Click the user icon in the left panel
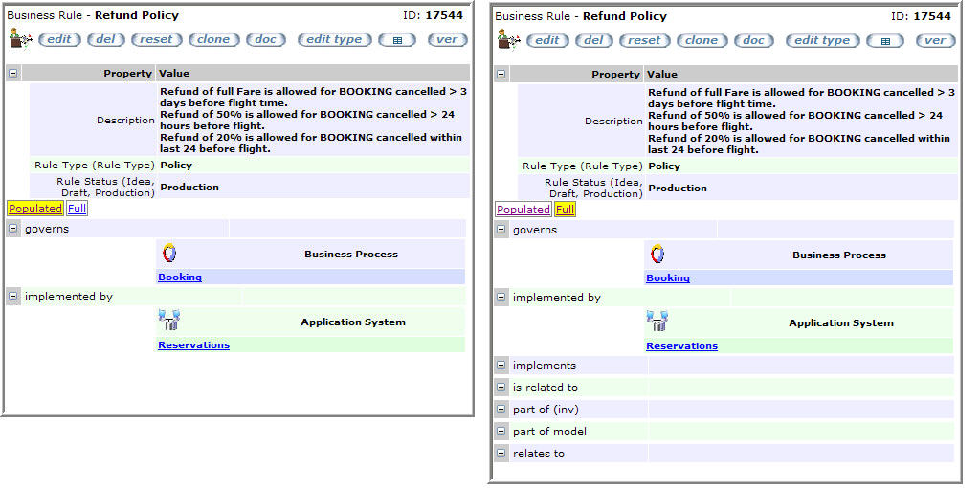980x488 pixels. coord(19,39)
